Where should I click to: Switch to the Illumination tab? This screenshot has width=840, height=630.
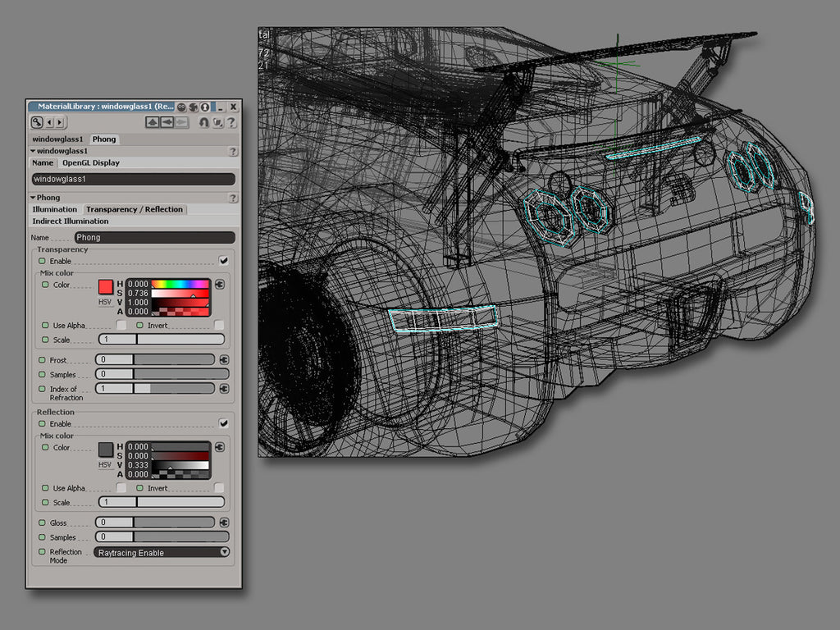(x=54, y=209)
